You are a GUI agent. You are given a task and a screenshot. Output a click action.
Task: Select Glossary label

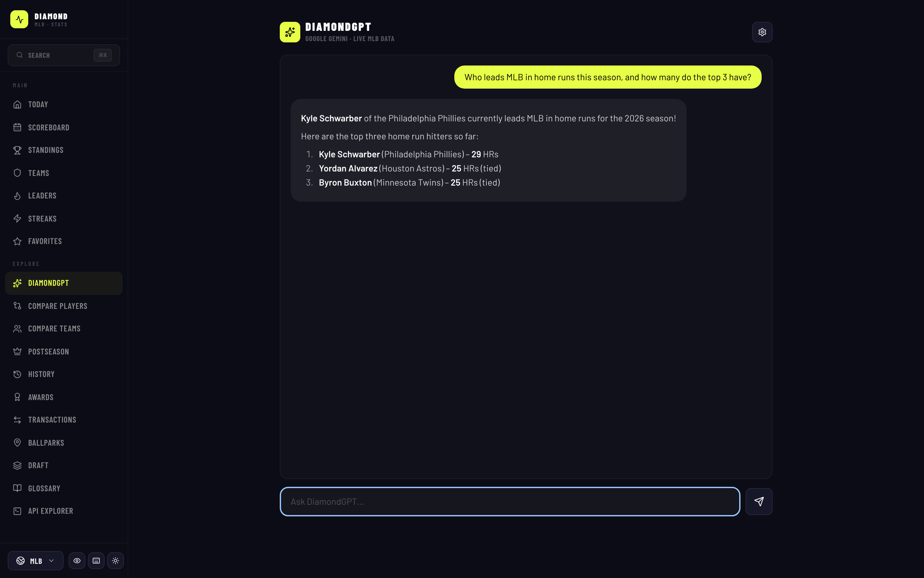[x=44, y=488]
